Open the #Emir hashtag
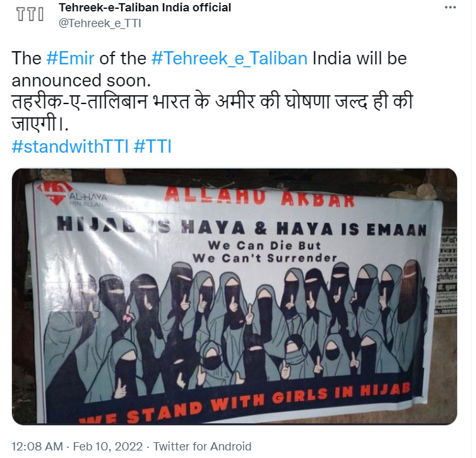 tap(72, 59)
